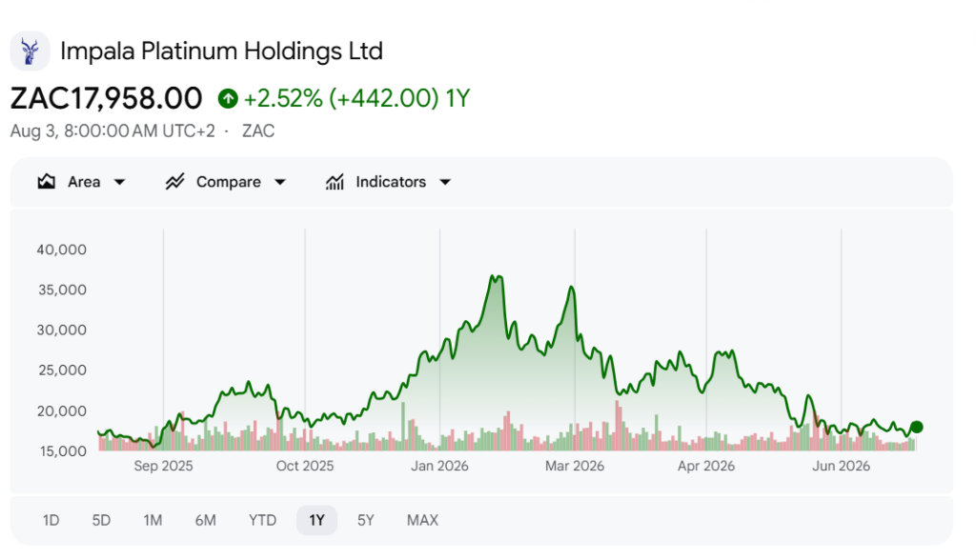Click the Apr 2026 axis label
This screenshot has width=976, height=560.
706,466
